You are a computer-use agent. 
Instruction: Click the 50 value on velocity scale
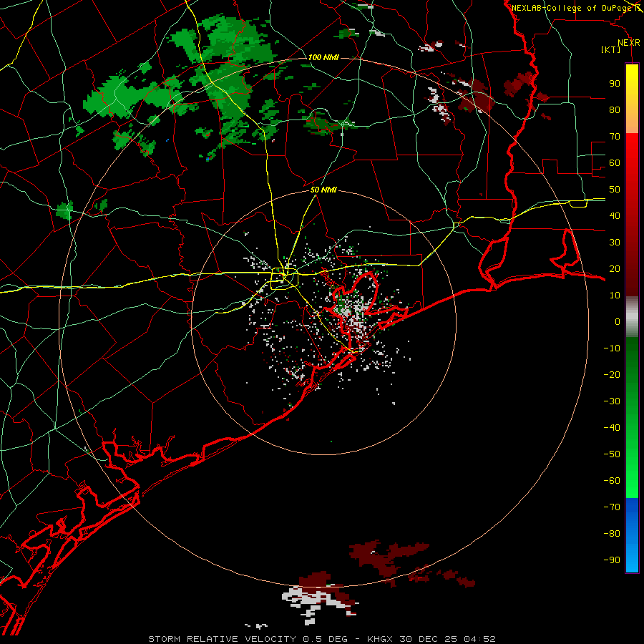pyautogui.click(x=615, y=190)
